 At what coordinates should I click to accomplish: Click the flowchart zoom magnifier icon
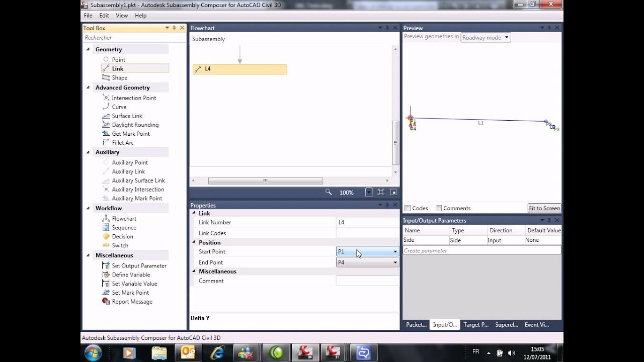pos(329,192)
